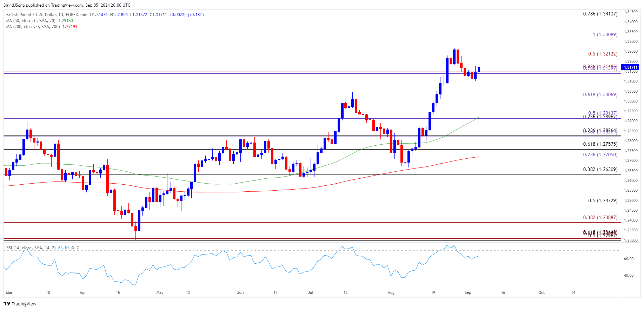
Task: Click the Oct date label on time axis
Action: click(542, 292)
